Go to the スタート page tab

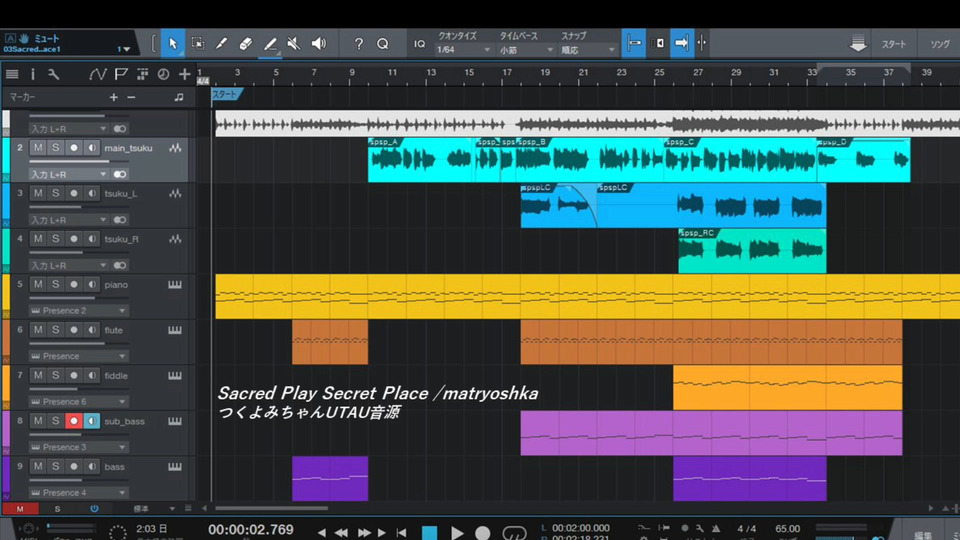[894, 44]
